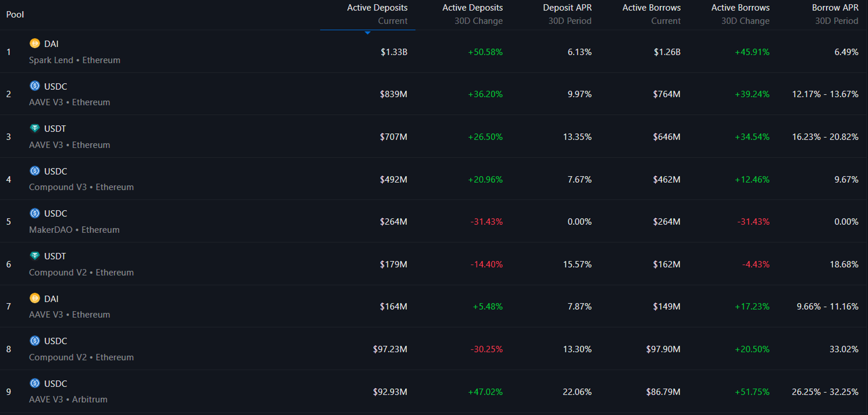Viewport: 868px width, 415px height.
Task: Open the USDT AAVE V3 pool name in row 3
Action: point(55,129)
